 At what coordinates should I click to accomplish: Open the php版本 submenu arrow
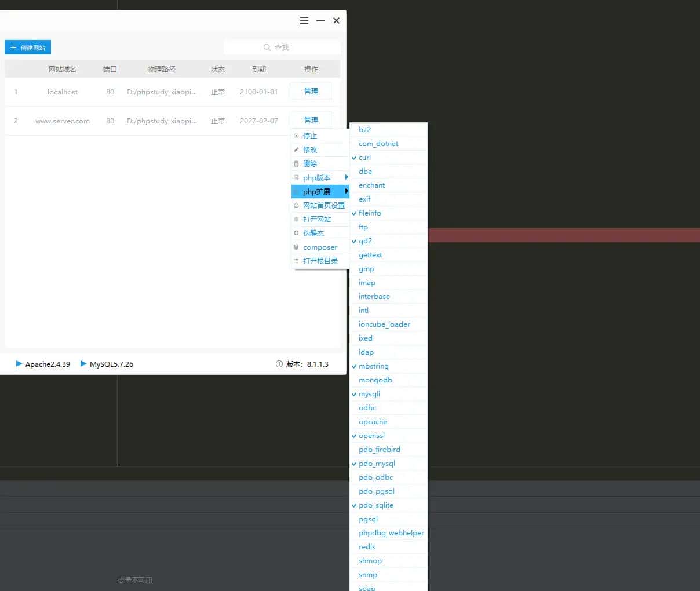[346, 177]
